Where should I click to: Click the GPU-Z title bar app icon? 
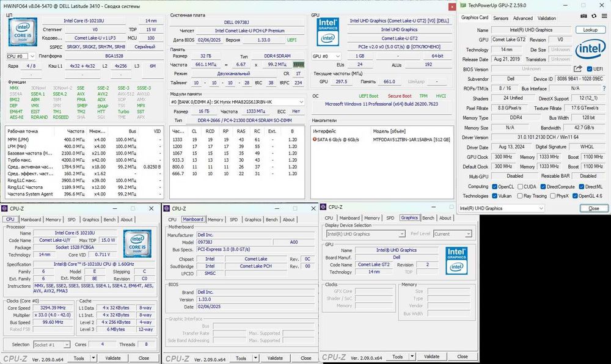pyautogui.click(x=463, y=5)
